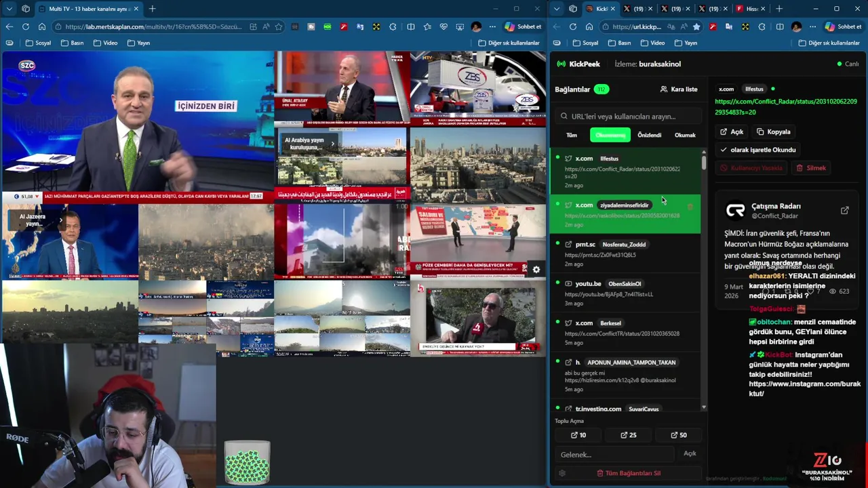
Task: Delete the ziyadaleminsefiridir link with the trash icon
Action: (690, 206)
